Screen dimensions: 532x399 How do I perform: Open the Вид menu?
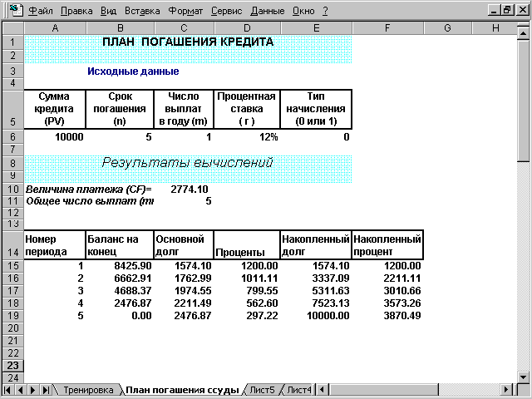click(x=108, y=11)
